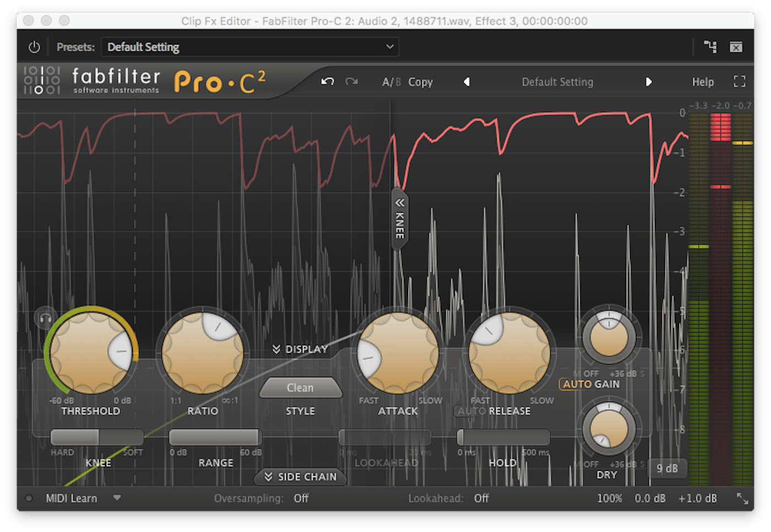Click the Pro-C 2 product logo
Screen dimensions: 771x532
[220, 82]
